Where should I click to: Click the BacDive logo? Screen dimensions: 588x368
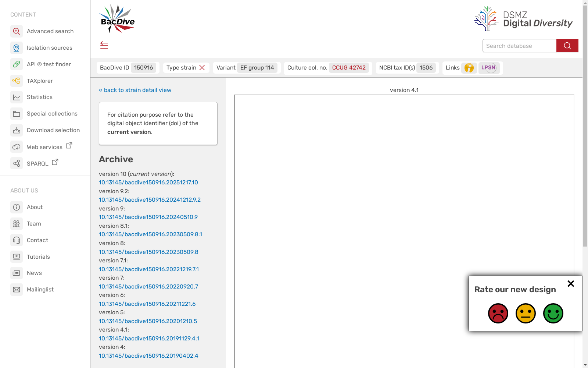[x=117, y=19]
